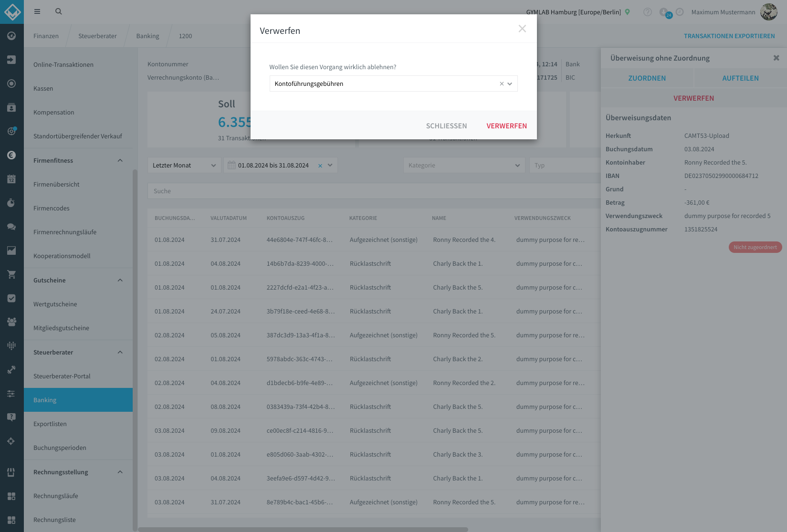
Task: Confirm VERWERFEN in the dialog
Action: pyautogui.click(x=507, y=126)
